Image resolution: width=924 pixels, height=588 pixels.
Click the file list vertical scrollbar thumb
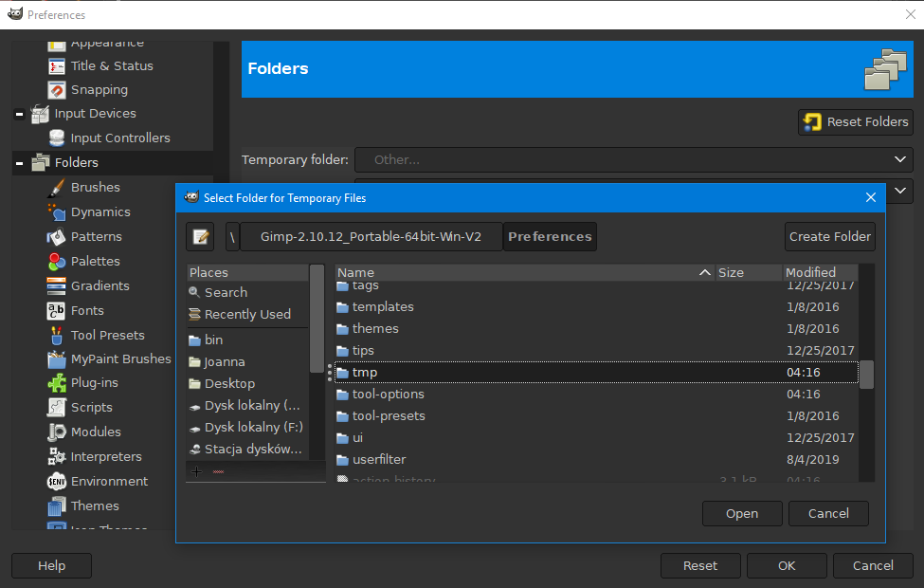click(866, 376)
